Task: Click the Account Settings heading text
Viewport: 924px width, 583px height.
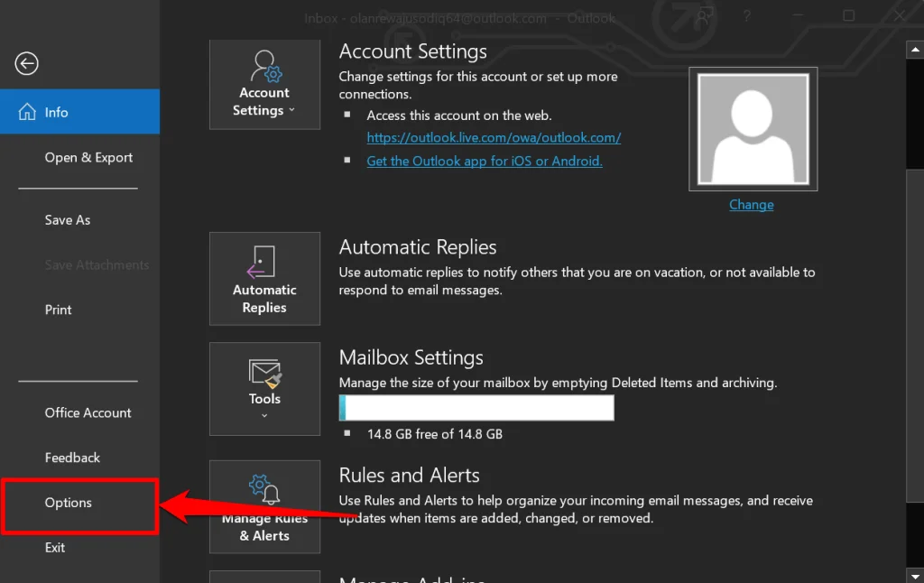Action: [x=412, y=51]
